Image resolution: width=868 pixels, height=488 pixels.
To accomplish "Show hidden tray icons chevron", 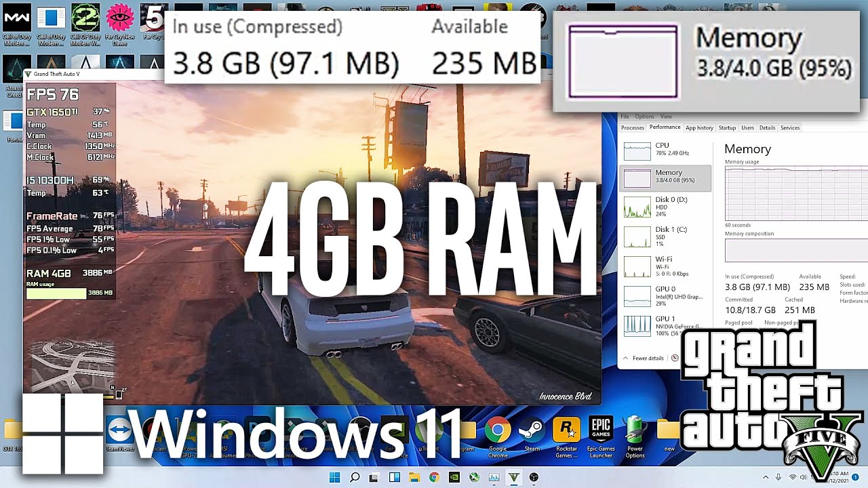I will click(766, 477).
